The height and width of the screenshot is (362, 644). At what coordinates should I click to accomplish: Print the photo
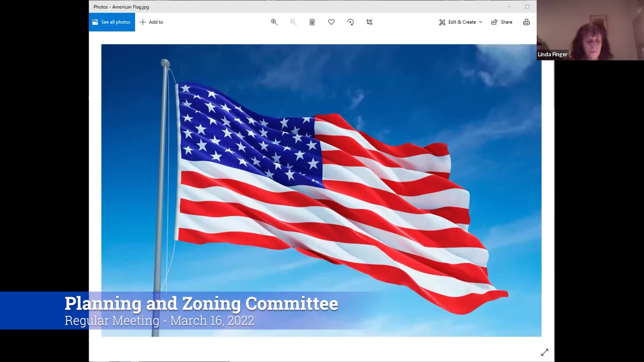click(x=526, y=22)
